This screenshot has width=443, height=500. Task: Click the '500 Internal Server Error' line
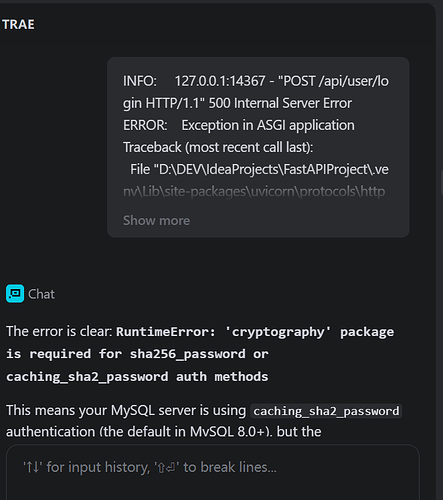(280, 103)
